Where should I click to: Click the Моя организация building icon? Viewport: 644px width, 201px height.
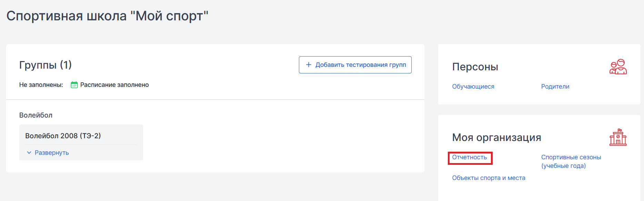pos(618,137)
